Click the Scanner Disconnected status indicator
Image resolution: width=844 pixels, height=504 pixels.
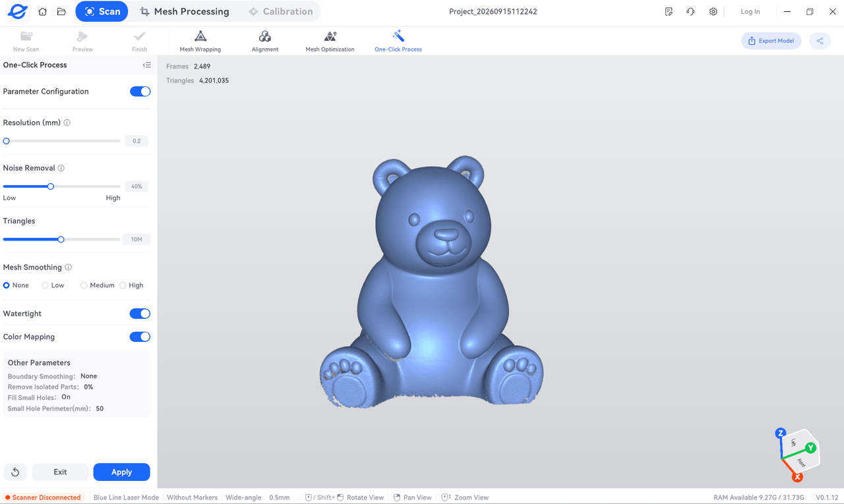42,497
